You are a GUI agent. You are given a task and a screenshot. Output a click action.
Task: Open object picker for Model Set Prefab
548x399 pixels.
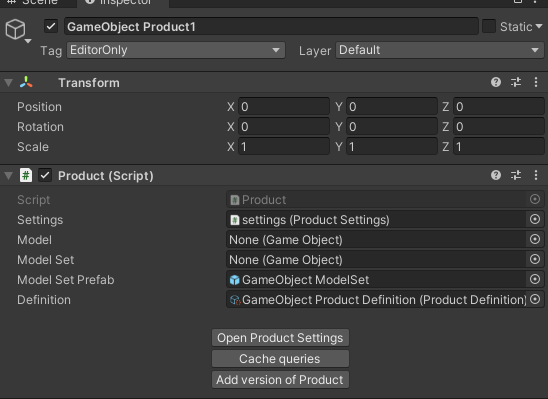[535, 279]
